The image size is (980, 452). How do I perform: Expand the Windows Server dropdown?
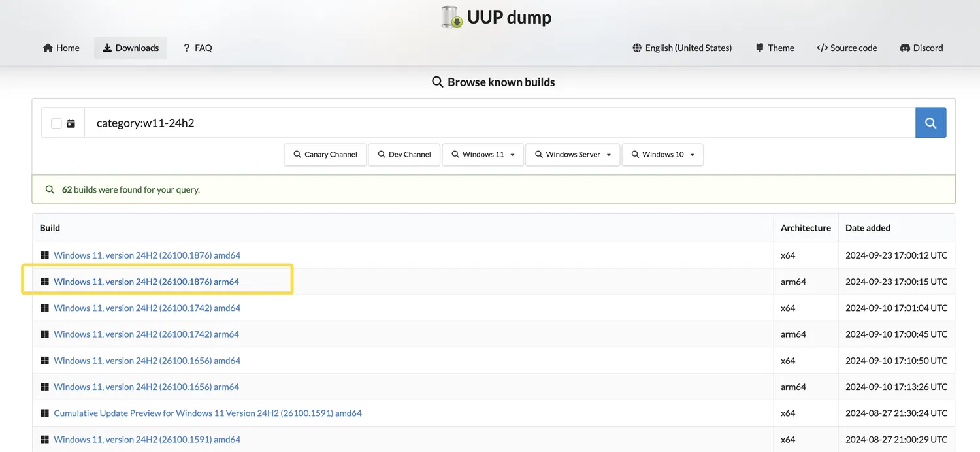572,155
